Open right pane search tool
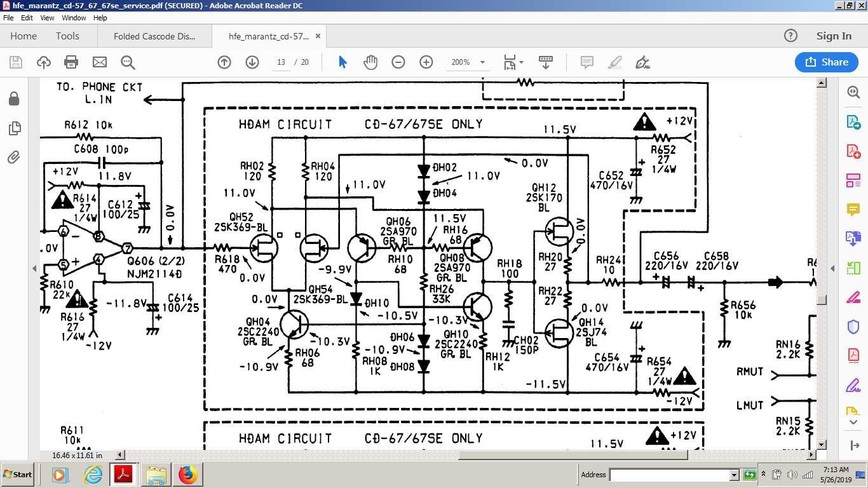 853,92
